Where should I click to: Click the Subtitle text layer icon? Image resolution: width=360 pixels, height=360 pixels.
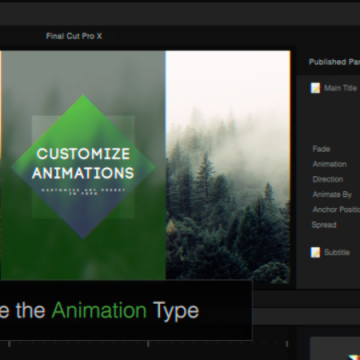pos(315,252)
